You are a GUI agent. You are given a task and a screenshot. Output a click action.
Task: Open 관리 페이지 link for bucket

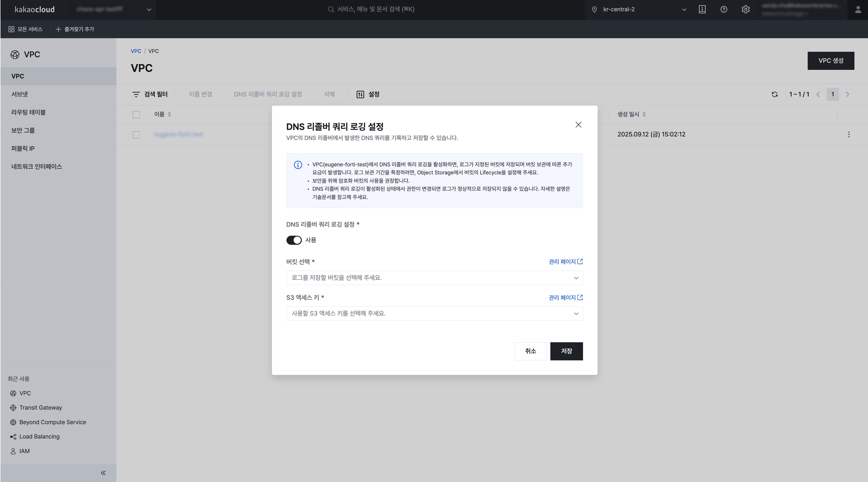(x=565, y=262)
